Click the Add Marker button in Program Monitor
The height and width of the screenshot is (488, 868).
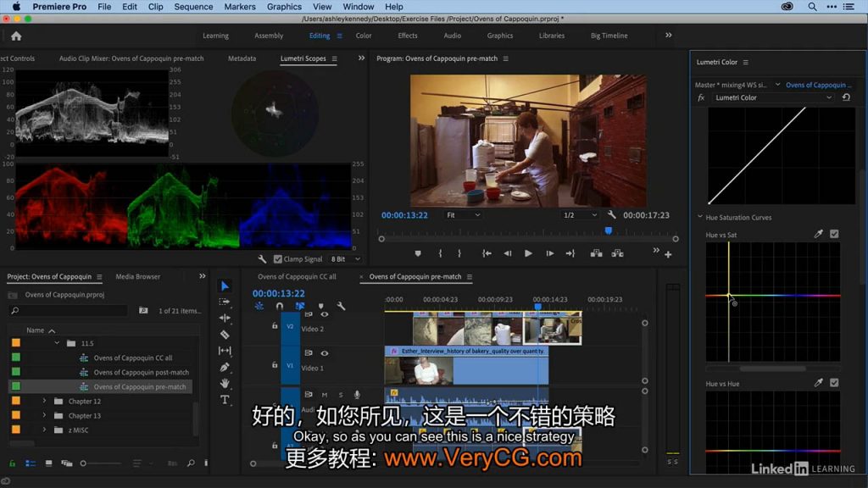pos(418,253)
